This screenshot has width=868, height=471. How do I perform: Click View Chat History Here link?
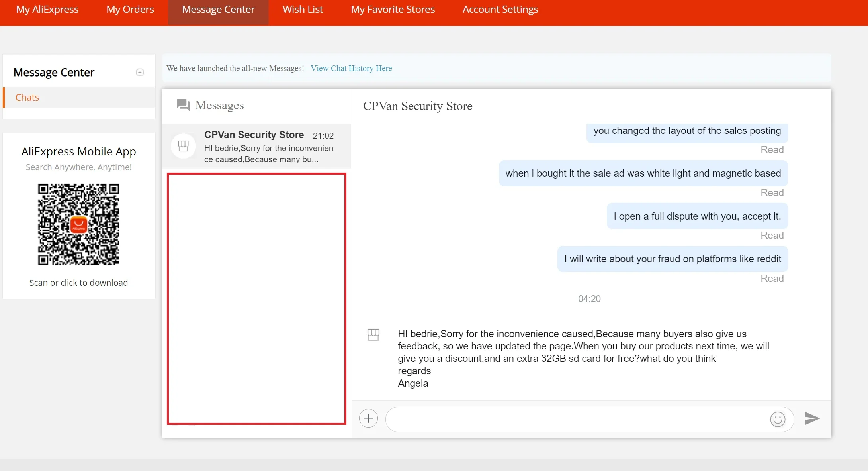(351, 68)
